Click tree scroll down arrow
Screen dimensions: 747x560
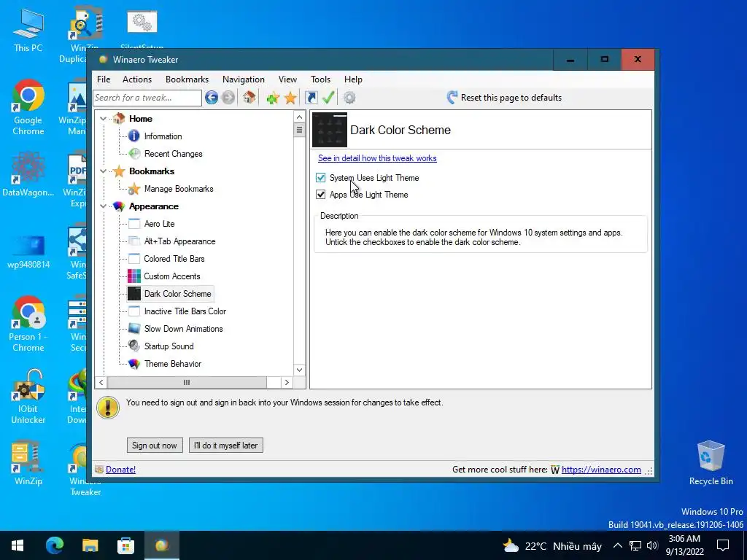click(299, 370)
